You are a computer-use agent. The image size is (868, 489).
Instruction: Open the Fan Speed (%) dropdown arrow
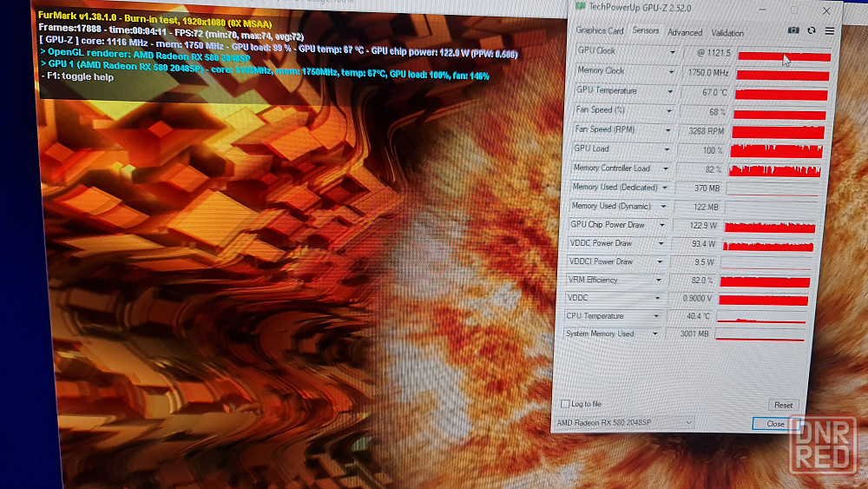pyautogui.click(x=668, y=111)
